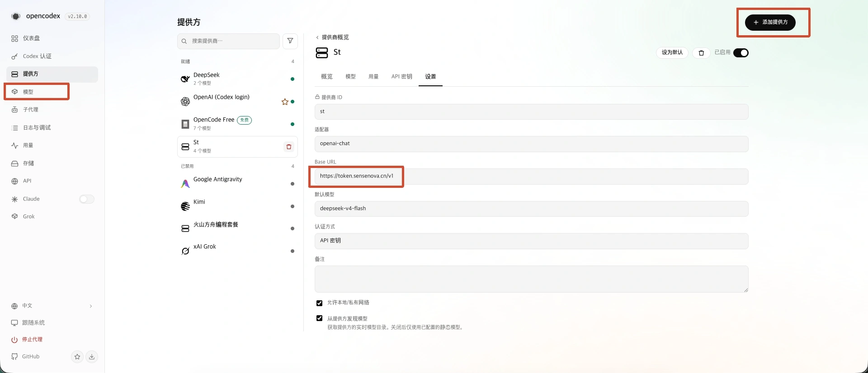Open the 存储 page
Screen dimensions: 868x373
(52, 163)
